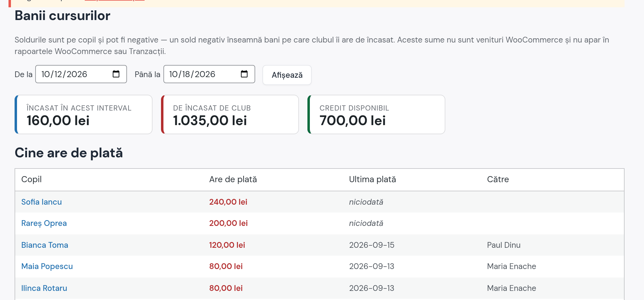Click the 80,00 lei amount for Maia Popescu

click(x=226, y=266)
